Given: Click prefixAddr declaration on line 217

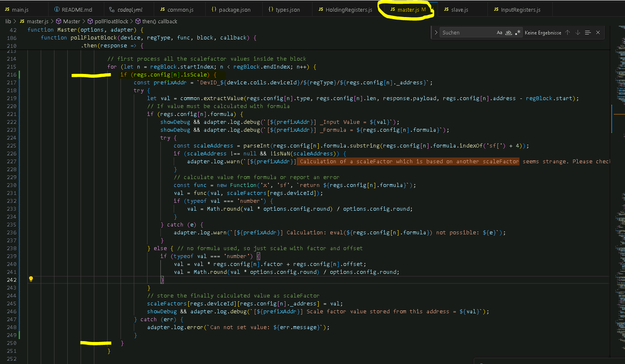Looking at the screenshot, I should point(170,83).
